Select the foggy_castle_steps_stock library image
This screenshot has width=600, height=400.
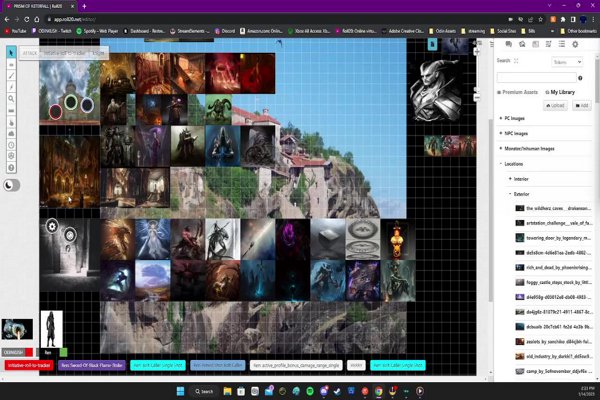point(553,282)
